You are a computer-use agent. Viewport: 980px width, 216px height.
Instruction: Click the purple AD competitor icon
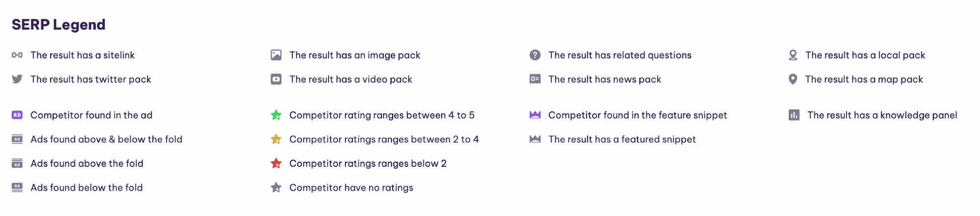point(17,115)
